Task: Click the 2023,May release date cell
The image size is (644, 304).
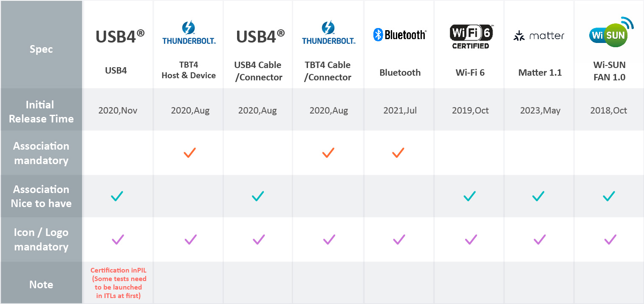Action: pos(540,111)
